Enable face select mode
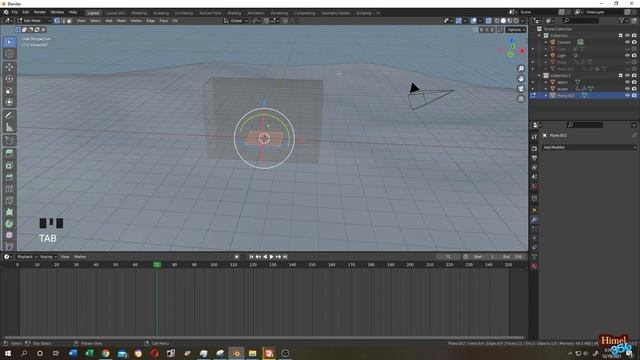 point(69,20)
